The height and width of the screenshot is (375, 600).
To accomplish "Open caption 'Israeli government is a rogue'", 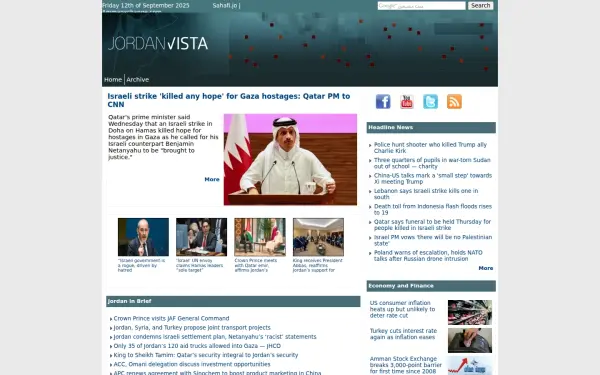I will pyautogui.click(x=142, y=265).
